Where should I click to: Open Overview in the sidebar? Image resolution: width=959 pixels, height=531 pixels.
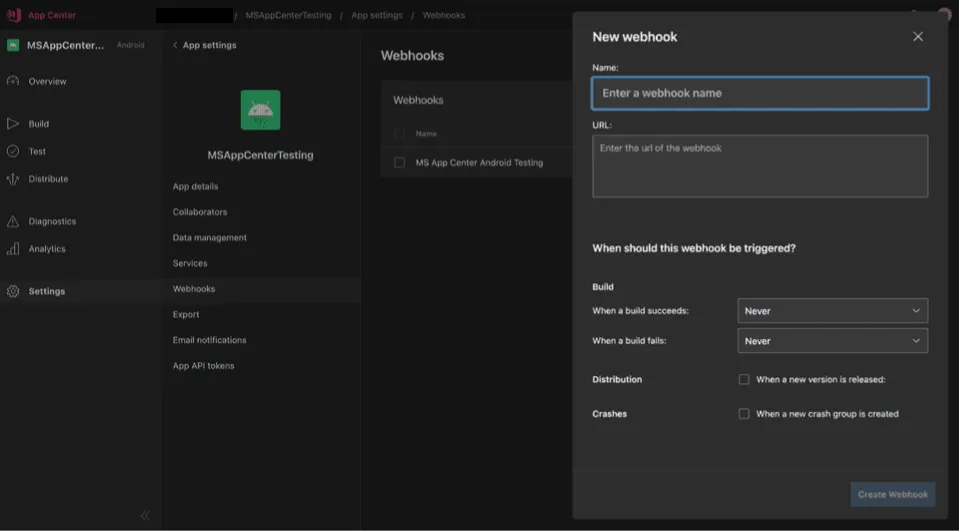[x=47, y=81]
